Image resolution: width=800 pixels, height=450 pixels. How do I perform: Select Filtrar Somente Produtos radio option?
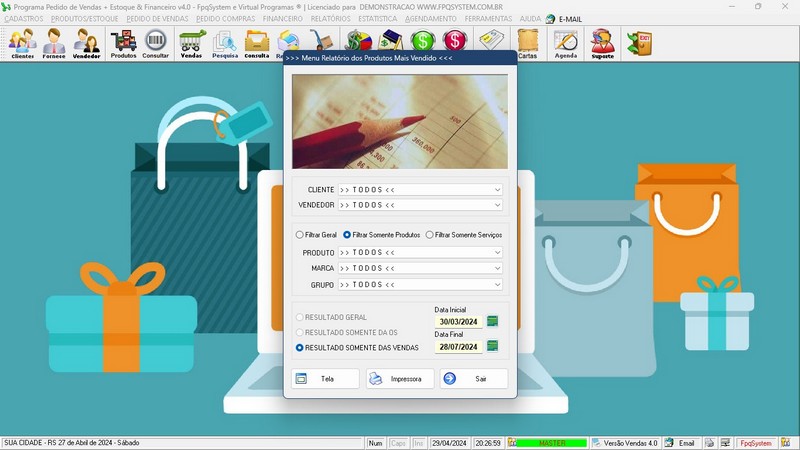click(x=382, y=235)
